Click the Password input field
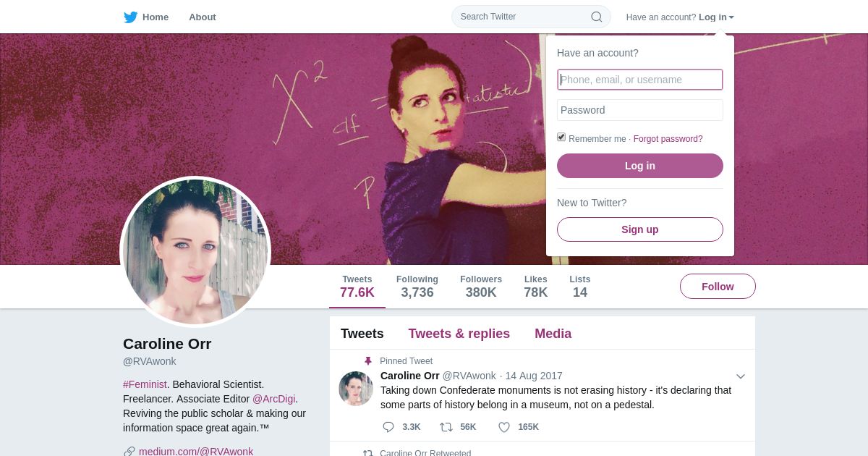The image size is (868, 456). click(640, 110)
